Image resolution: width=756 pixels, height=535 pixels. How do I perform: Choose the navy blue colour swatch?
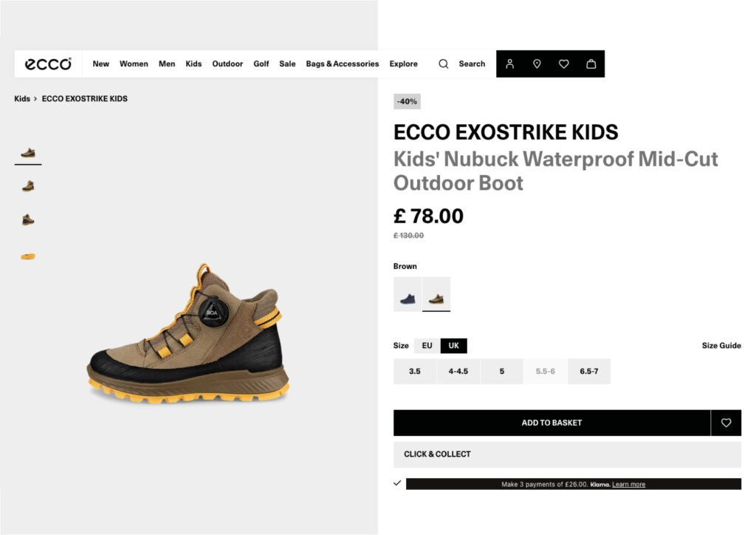click(408, 294)
